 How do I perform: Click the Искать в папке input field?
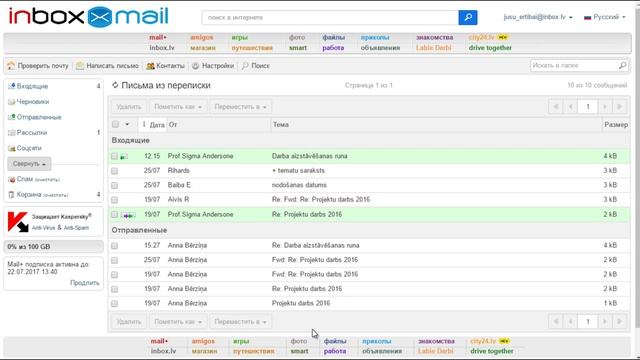coord(574,65)
